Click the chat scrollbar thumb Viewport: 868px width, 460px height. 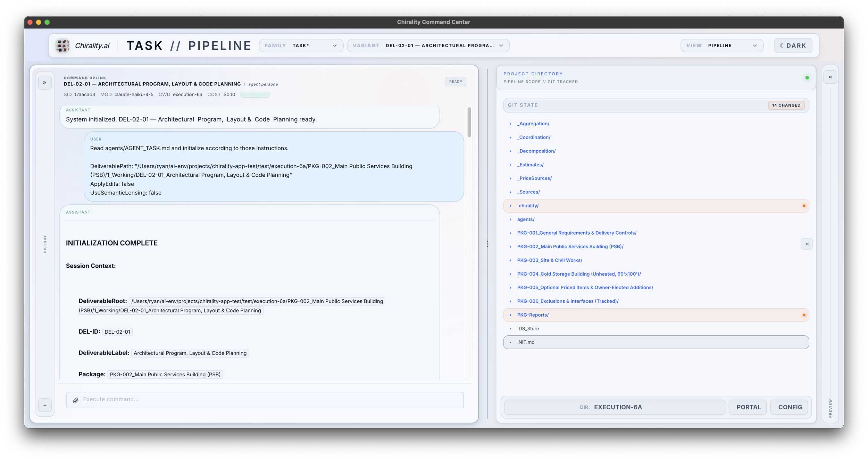[469, 122]
